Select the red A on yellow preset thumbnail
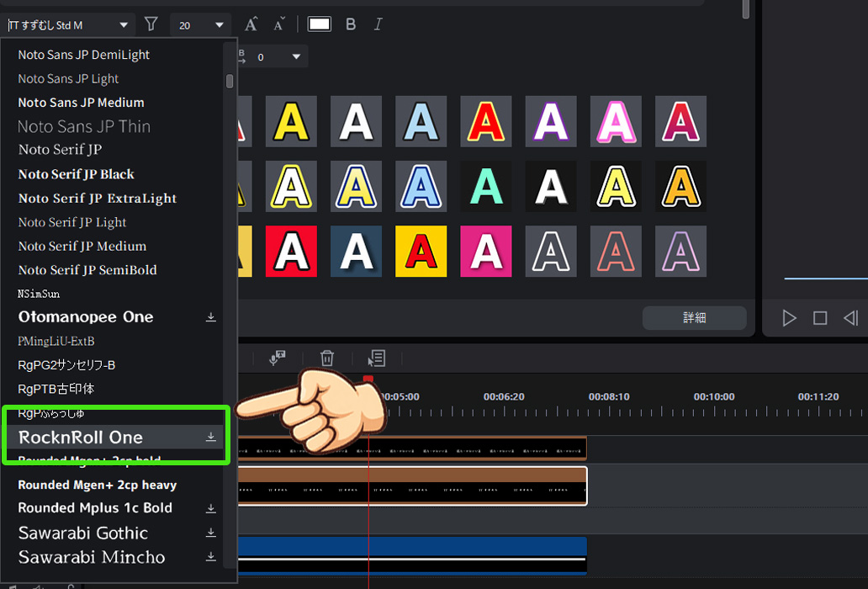Image resolution: width=868 pixels, height=589 pixels. pyautogui.click(x=421, y=252)
